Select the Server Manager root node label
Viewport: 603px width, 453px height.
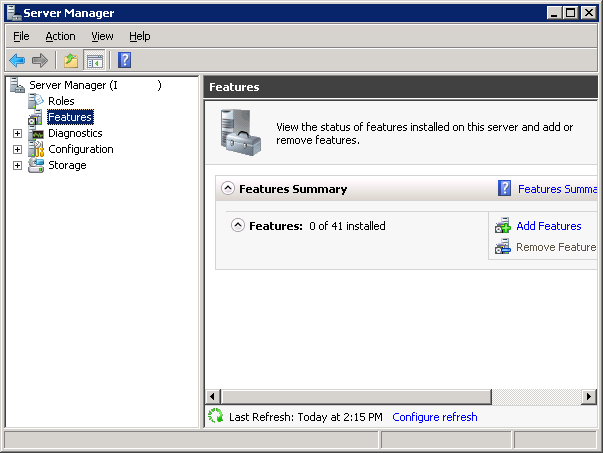[x=95, y=85]
